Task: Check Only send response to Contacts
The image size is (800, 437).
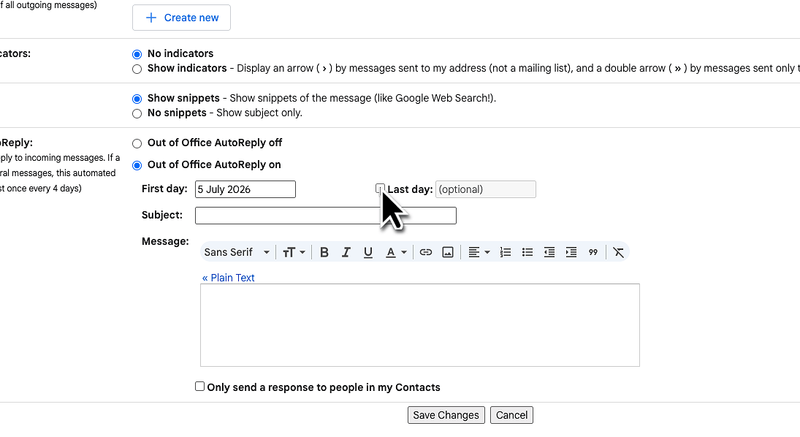Action: coord(200,387)
